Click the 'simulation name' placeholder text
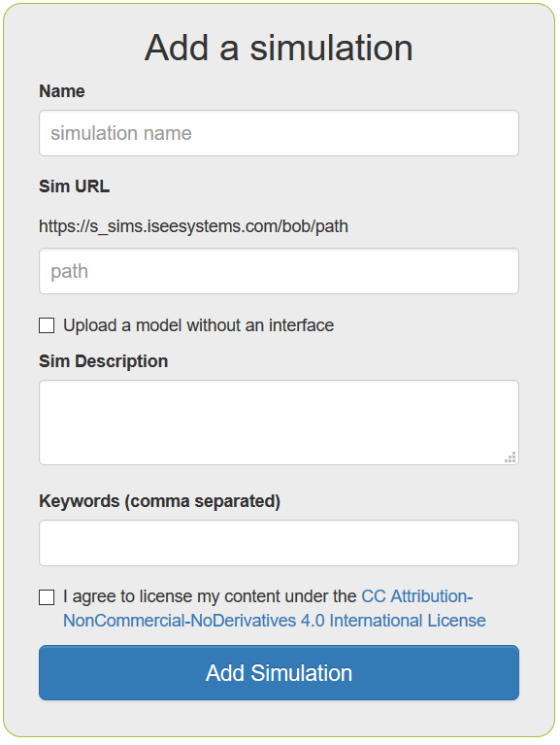This screenshot has width=560, height=745. pos(121,133)
